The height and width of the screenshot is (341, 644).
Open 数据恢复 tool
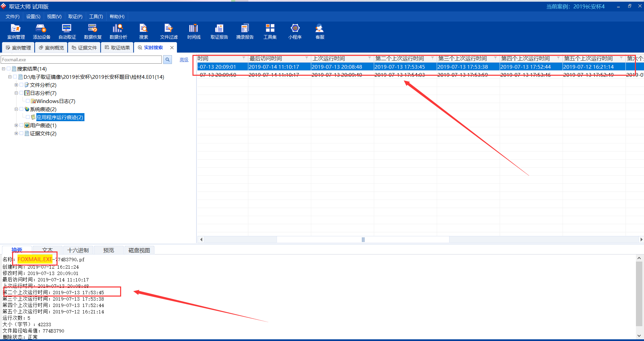pos(93,32)
